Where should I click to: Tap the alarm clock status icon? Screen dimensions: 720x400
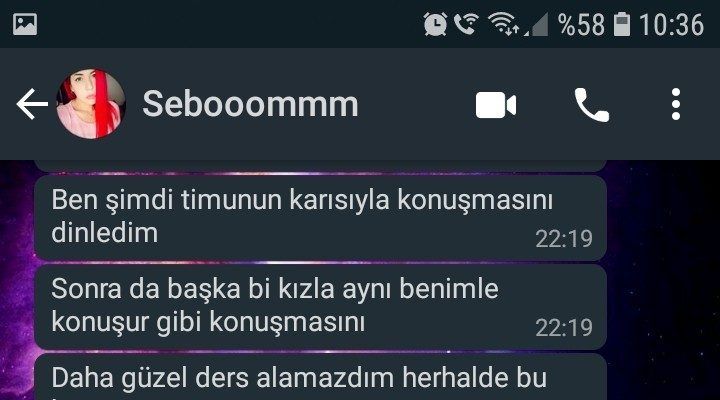tap(435, 24)
